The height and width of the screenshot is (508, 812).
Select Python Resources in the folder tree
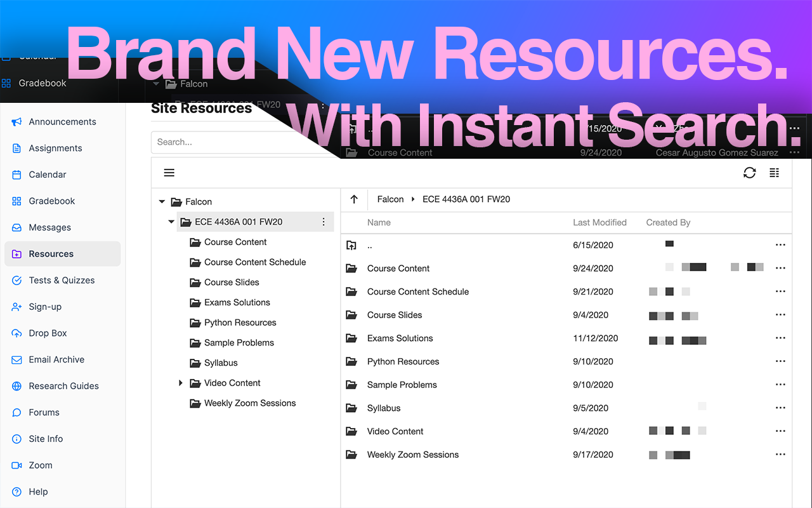240,323
